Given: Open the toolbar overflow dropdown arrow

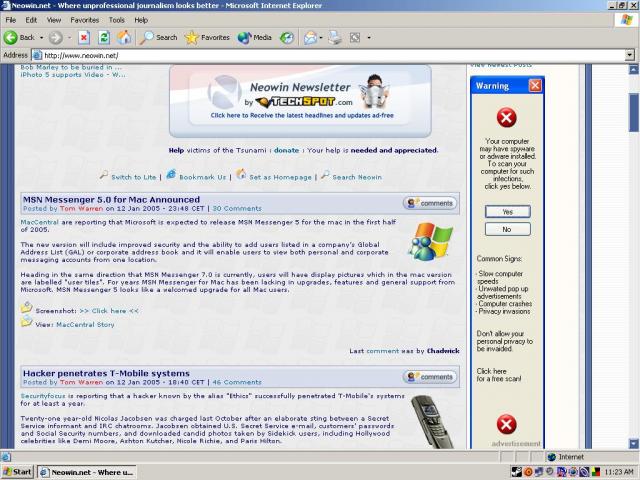Looking at the screenshot, I should (369, 38).
